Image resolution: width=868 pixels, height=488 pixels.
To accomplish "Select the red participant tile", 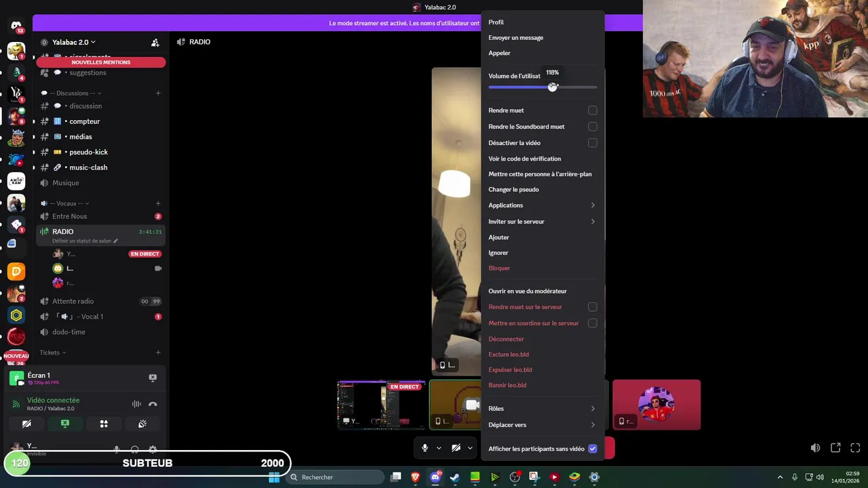I will (656, 405).
